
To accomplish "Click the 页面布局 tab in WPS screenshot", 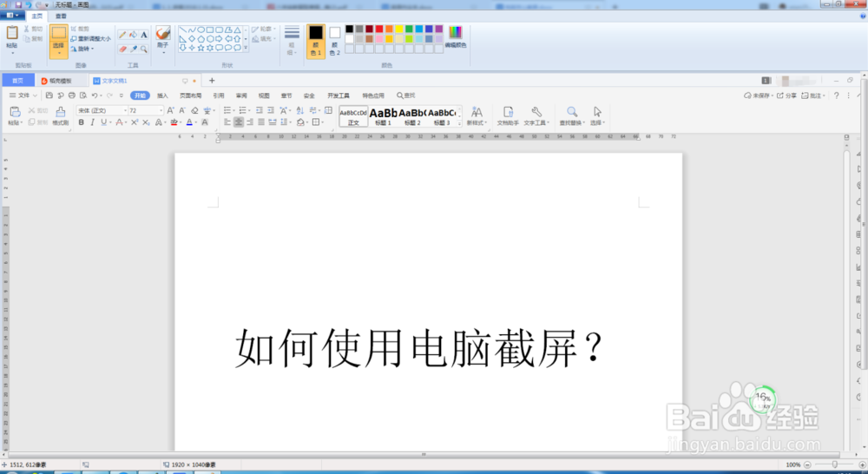I will 190,95.
